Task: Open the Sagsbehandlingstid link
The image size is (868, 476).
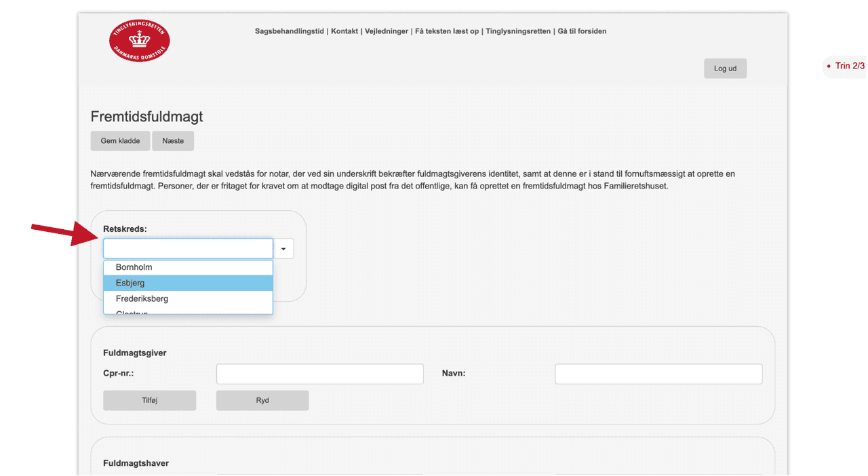Action: click(290, 31)
